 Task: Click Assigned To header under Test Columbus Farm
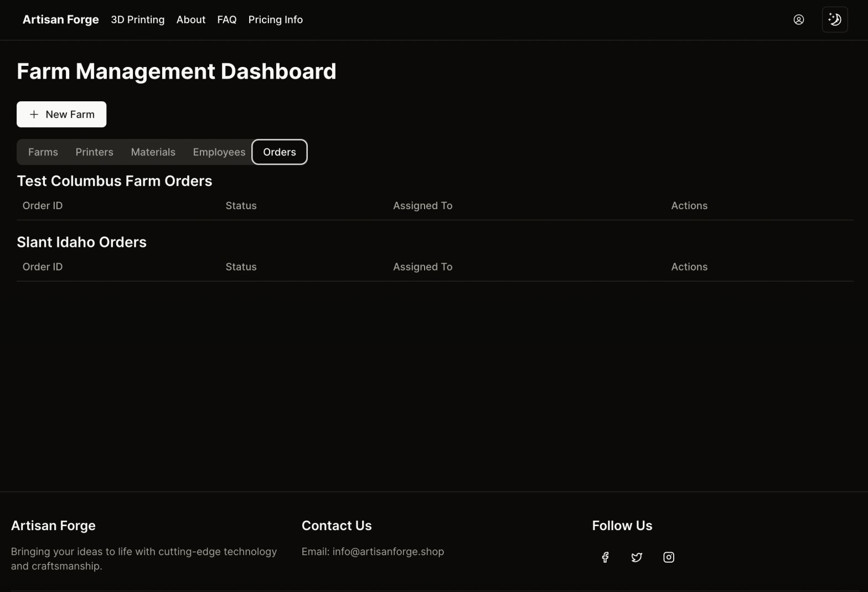[x=423, y=206]
